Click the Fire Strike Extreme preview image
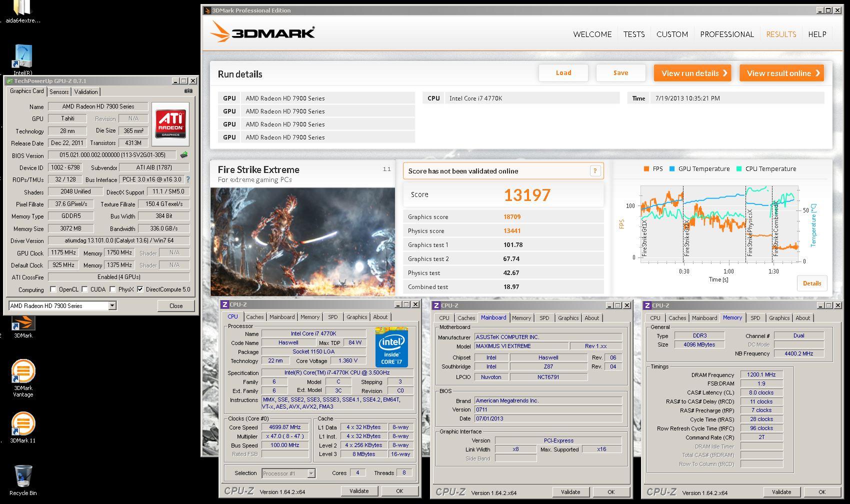 302,241
